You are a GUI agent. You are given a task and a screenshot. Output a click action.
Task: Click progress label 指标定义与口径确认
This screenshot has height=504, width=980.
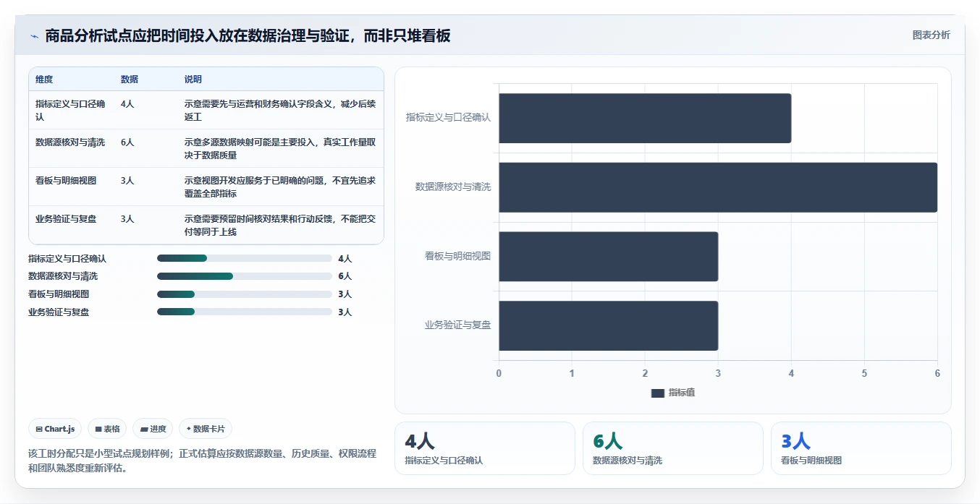tap(67, 258)
